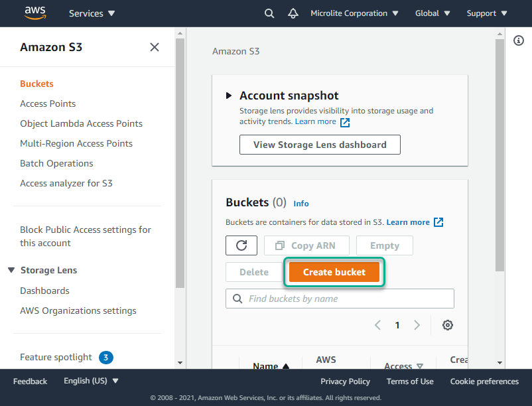Open Learn more link under Buckets
Screen dimensions: 532x406
tap(408, 222)
